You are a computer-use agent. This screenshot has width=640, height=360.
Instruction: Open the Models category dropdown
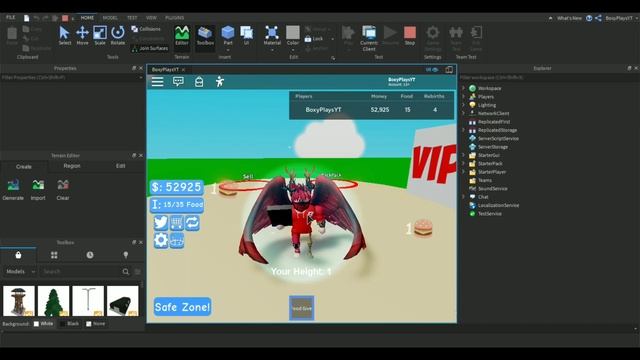(20, 271)
